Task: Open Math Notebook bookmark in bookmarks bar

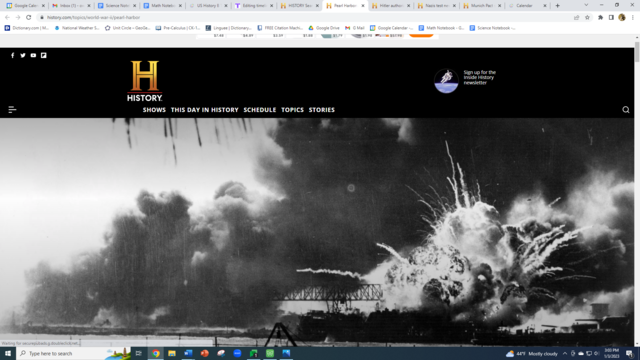Action: (x=441, y=28)
